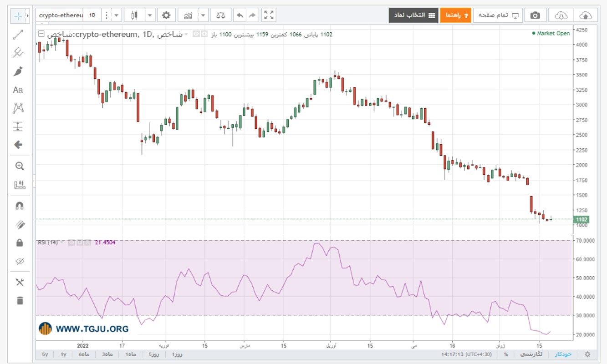The width and height of the screenshot is (607, 364).
Task: Select the brush drawing tool
Action: tap(18, 71)
